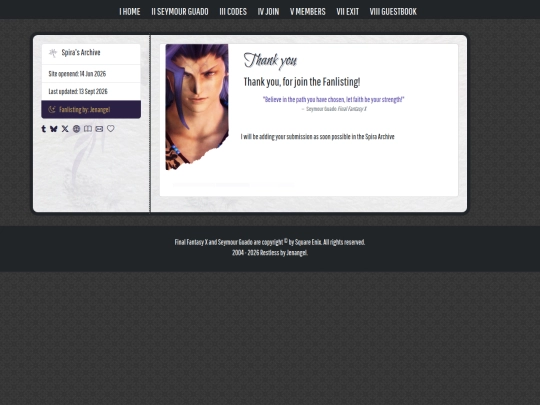The image size is (540, 405).
Task: Open the globe website icon
Action: (76, 129)
